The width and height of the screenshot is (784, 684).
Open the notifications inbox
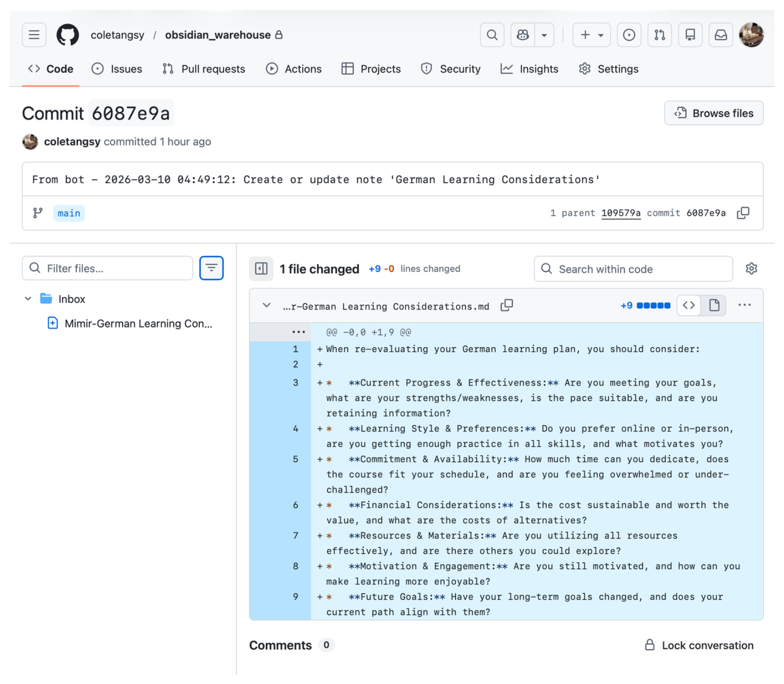720,35
